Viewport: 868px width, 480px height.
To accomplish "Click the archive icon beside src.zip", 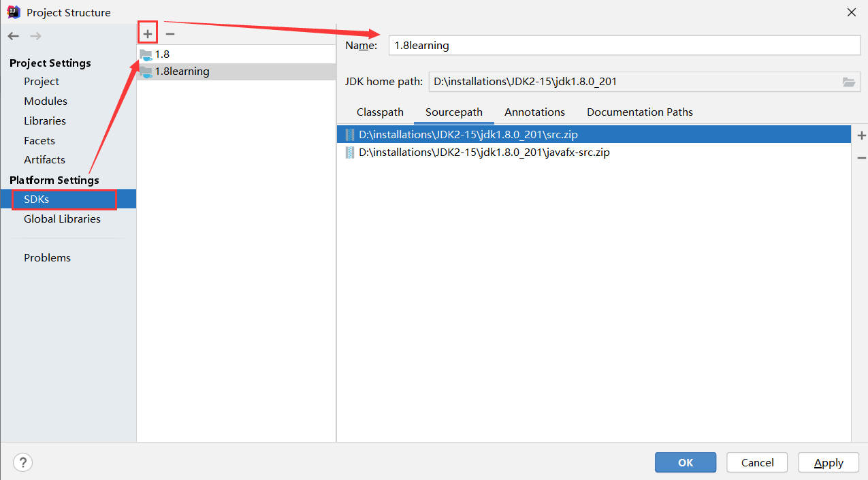I will pyautogui.click(x=350, y=135).
